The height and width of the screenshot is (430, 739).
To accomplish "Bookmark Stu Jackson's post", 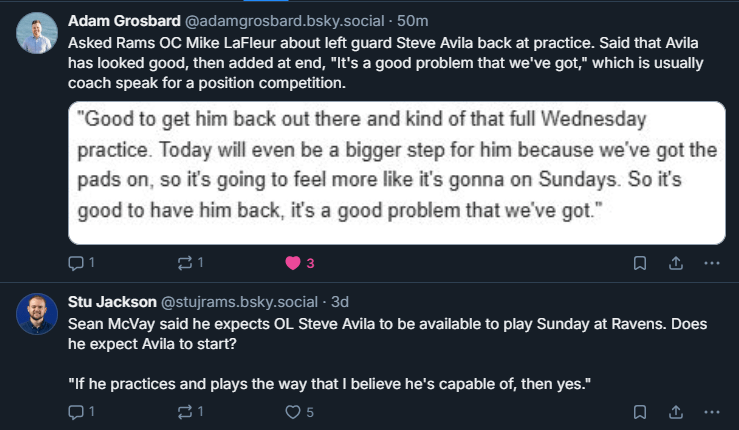I will (640, 411).
